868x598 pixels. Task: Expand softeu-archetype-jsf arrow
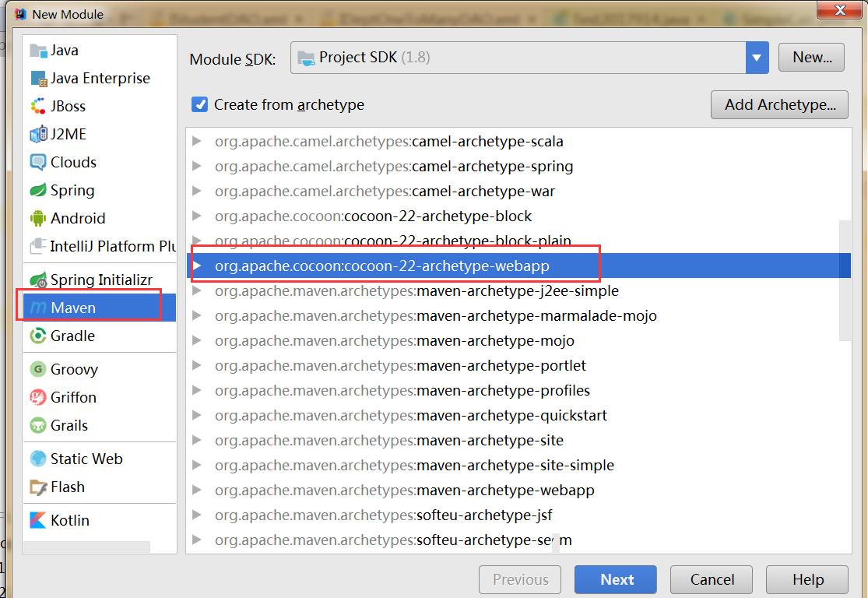pyautogui.click(x=196, y=515)
